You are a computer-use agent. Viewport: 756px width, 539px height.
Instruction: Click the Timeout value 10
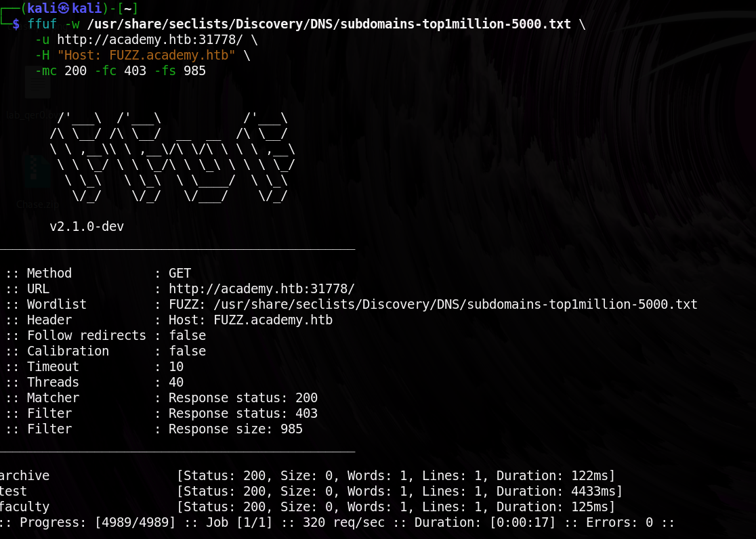176,366
